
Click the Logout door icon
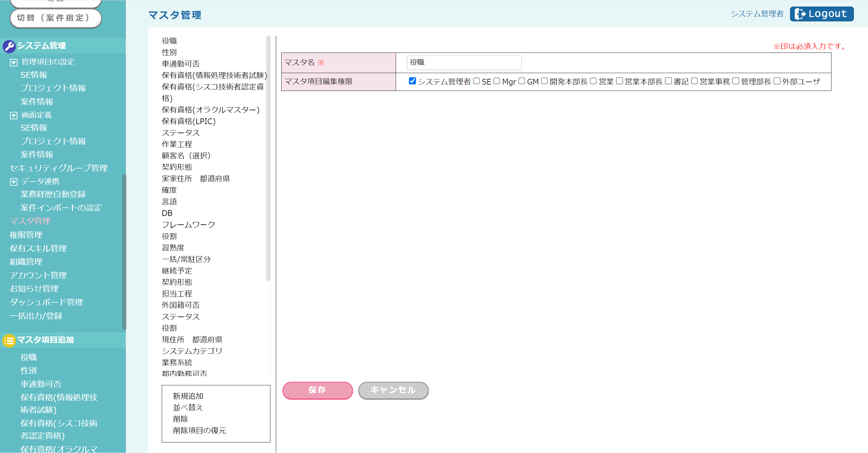(x=800, y=14)
